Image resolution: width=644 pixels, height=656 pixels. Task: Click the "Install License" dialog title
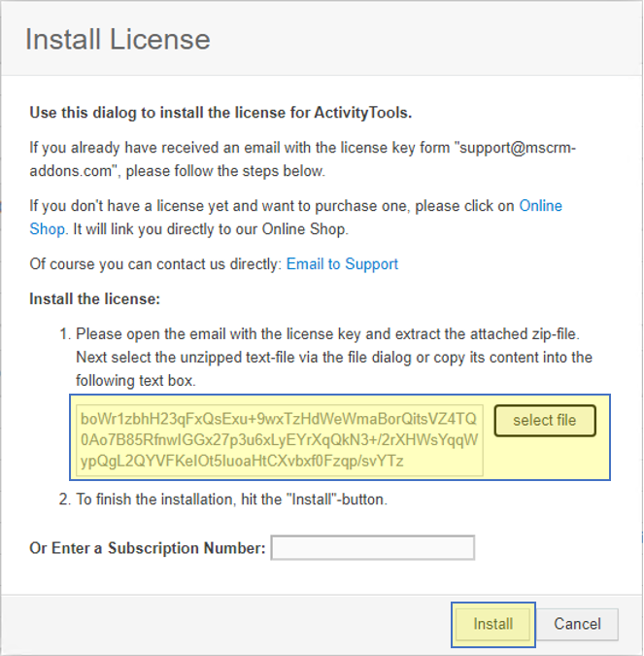(x=118, y=40)
